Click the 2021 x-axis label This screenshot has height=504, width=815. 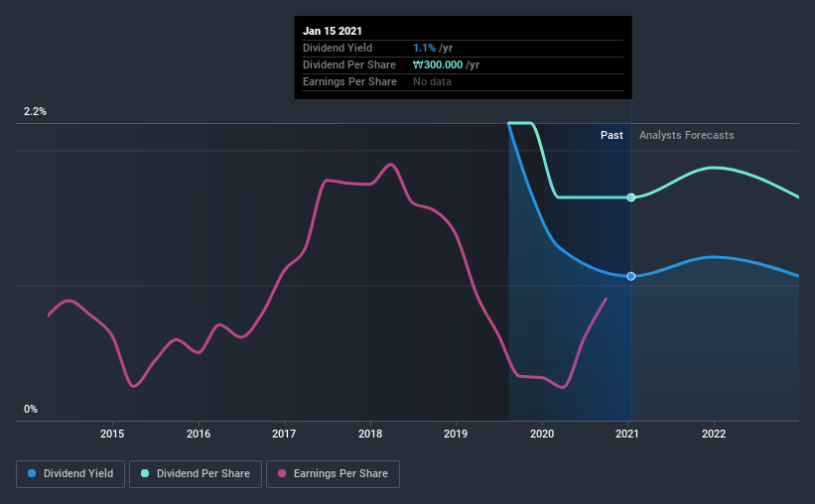(627, 434)
